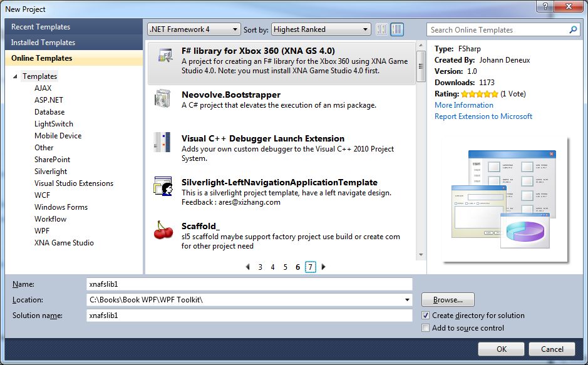Click inside the Name input field
Screen dimensions: 588x365
coord(250,284)
